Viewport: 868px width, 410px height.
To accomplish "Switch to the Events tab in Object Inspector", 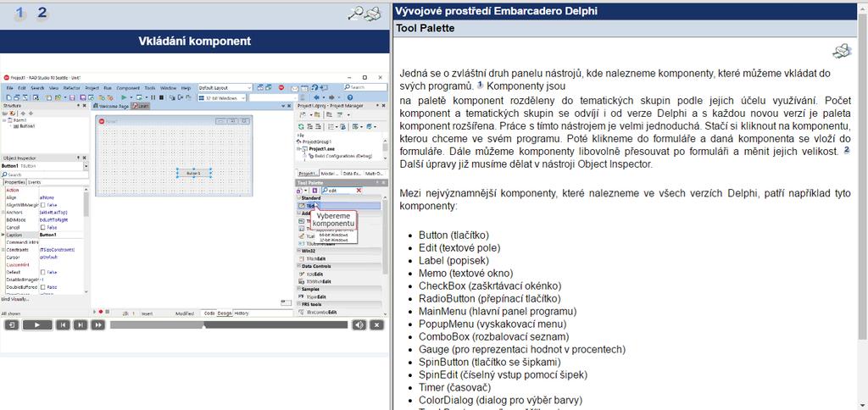I will click(34, 182).
